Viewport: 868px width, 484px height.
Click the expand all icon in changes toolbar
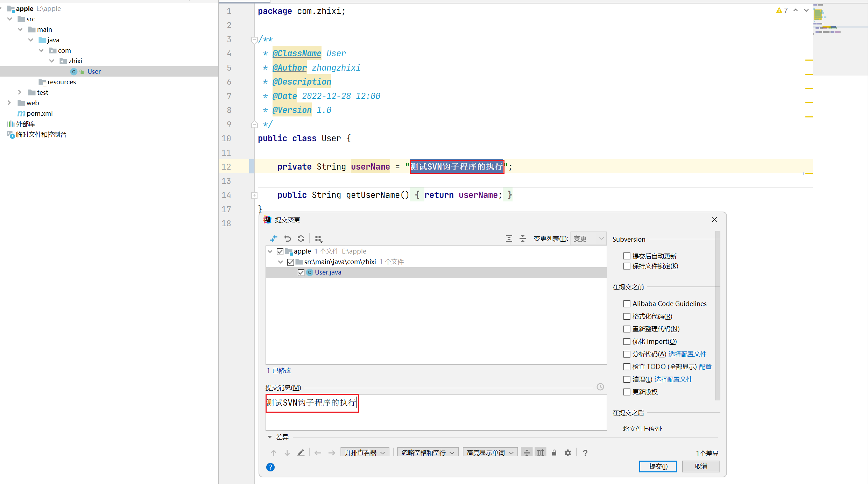coord(509,239)
